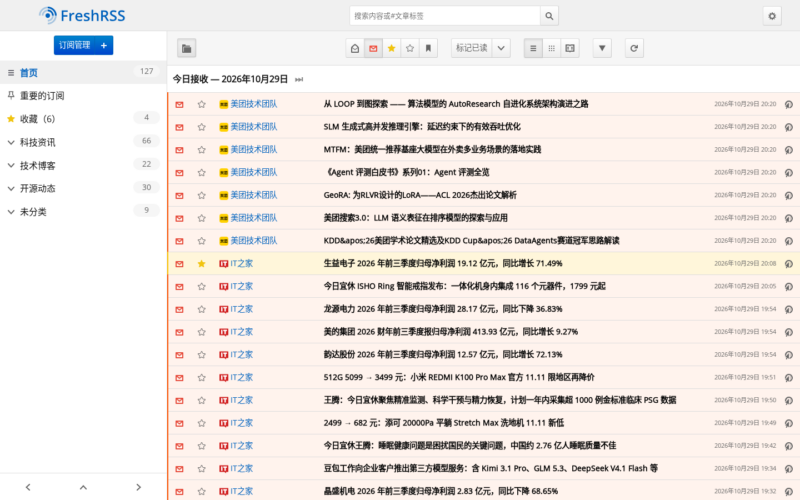This screenshot has height=500, width=800.
Task: Open article 《Agent 评测白皮书》系列01
Action: pos(406,172)
